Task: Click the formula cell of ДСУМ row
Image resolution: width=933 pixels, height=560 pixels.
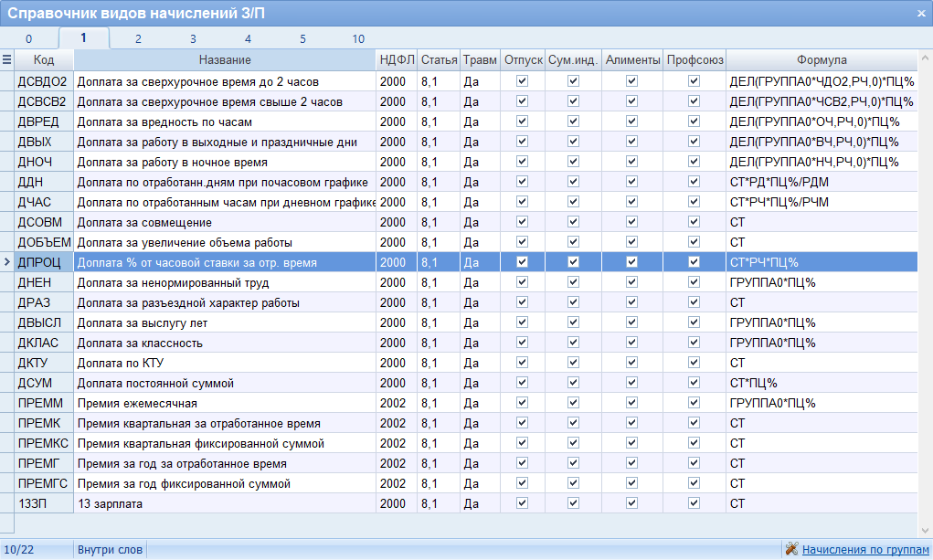Action: pos(822,383)
